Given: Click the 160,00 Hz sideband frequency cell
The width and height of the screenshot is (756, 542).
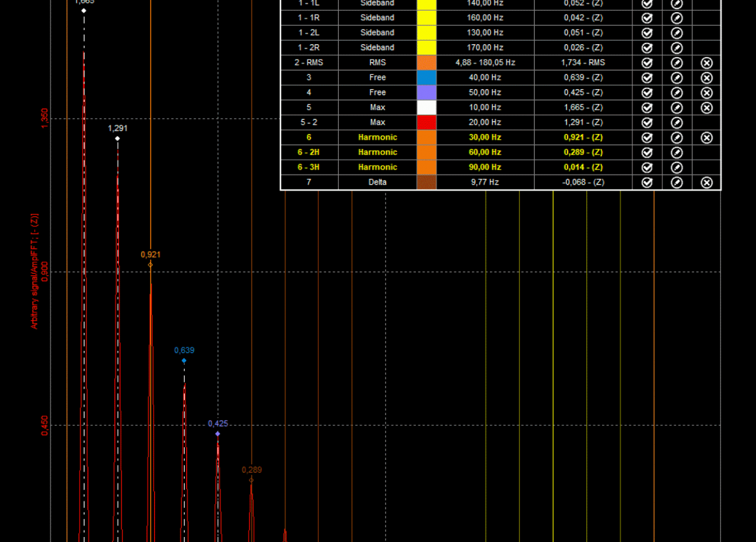Looking at the screenshot, I should point(485,18).
